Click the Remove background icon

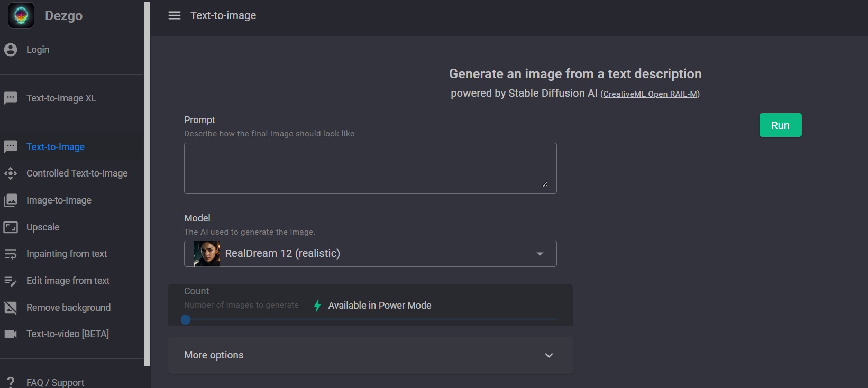pos(11,308)
